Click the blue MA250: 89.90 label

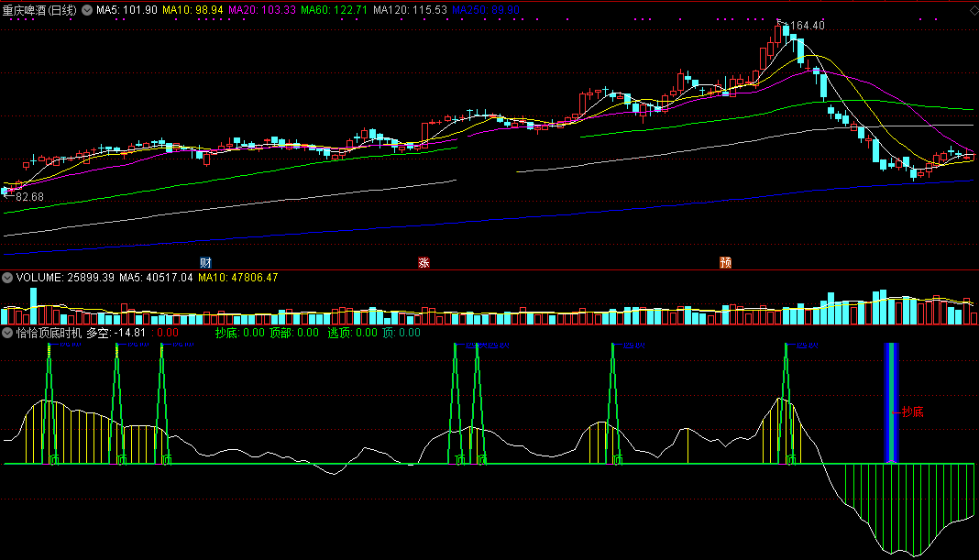pyautogui.click(x=486, y=10)
